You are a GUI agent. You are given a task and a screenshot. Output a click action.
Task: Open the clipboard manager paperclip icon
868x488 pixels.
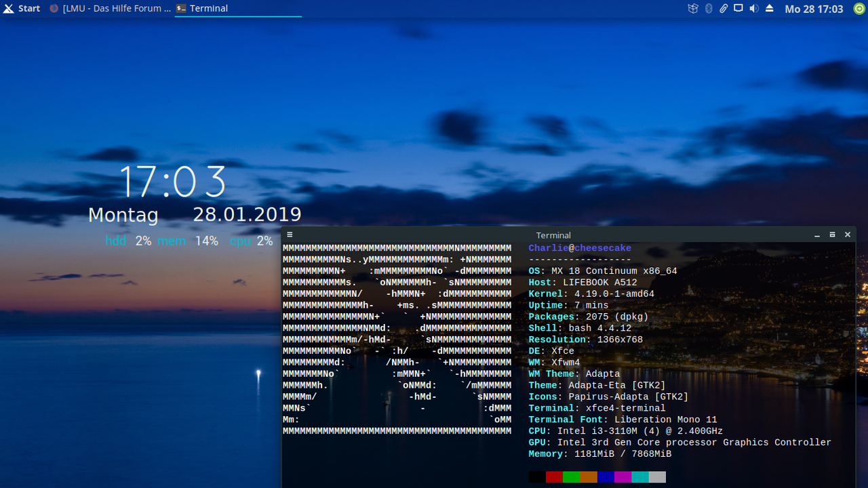coord(724,9)
